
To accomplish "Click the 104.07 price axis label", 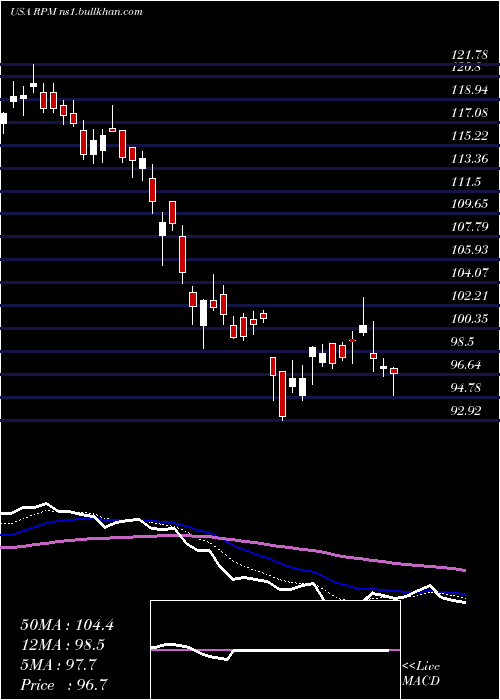I will [469, 273].
